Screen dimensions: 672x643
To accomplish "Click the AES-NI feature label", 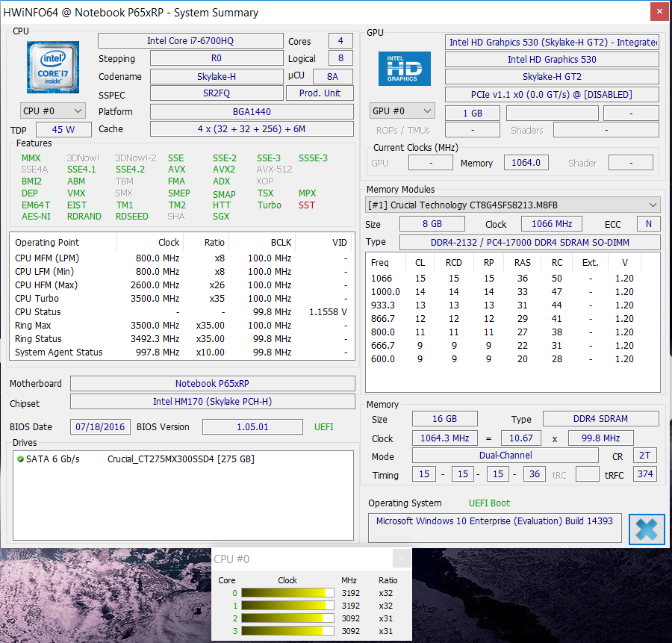I will tap(36, 217).
